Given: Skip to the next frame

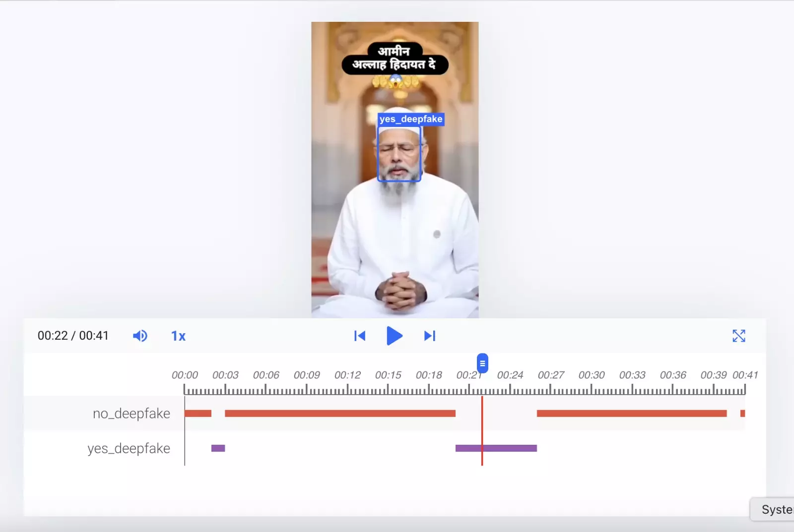Looking at the screenshot, I should 430,336.
